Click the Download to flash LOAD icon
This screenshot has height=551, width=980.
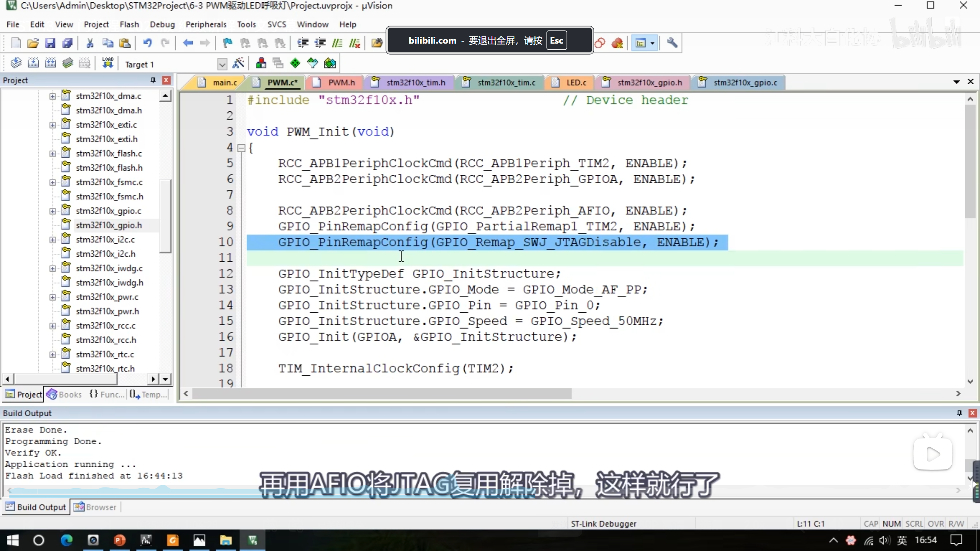point(108,63)
